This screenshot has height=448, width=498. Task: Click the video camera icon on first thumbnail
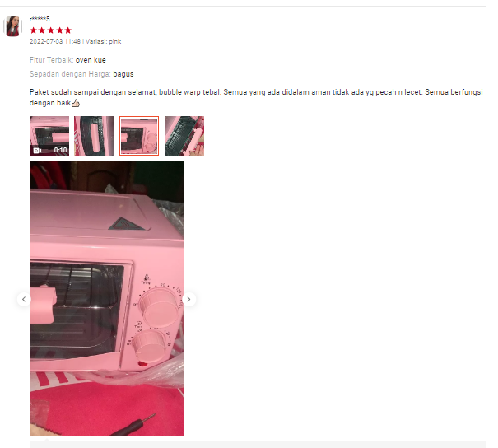38,150
